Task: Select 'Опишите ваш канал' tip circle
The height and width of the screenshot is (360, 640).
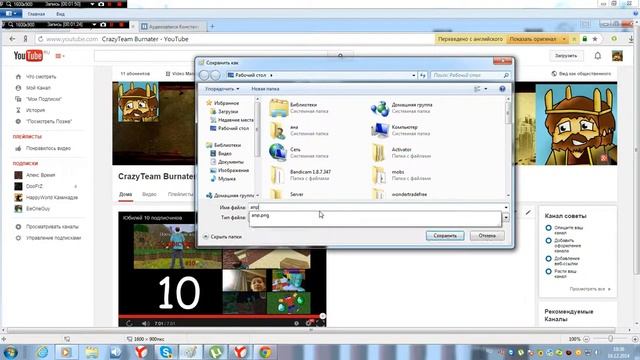Action: (548, 228)
